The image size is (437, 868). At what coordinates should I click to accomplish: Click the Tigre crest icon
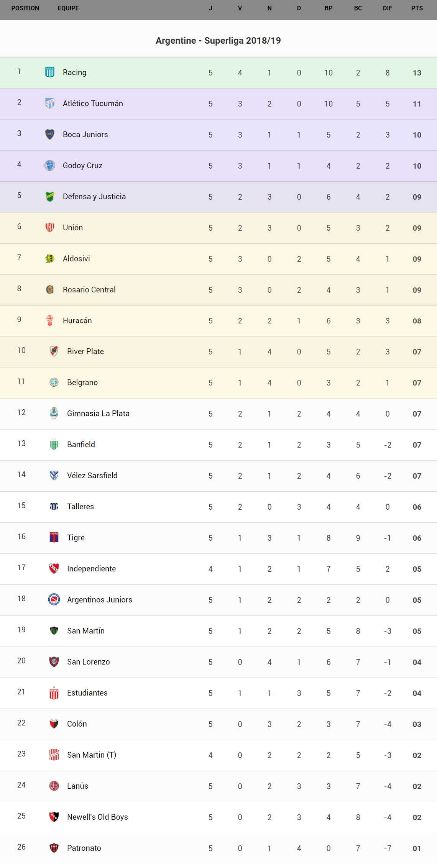click(x=54, y=537)
